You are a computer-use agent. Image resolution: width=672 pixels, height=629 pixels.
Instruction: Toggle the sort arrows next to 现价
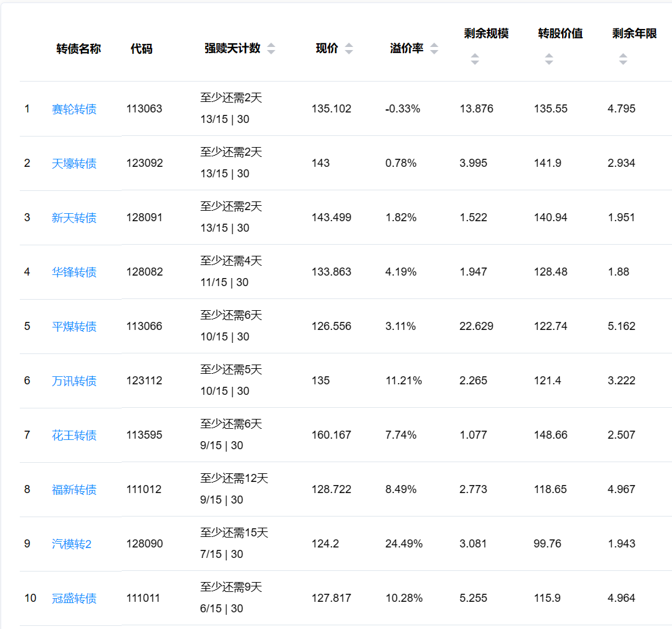pos(349,49)
